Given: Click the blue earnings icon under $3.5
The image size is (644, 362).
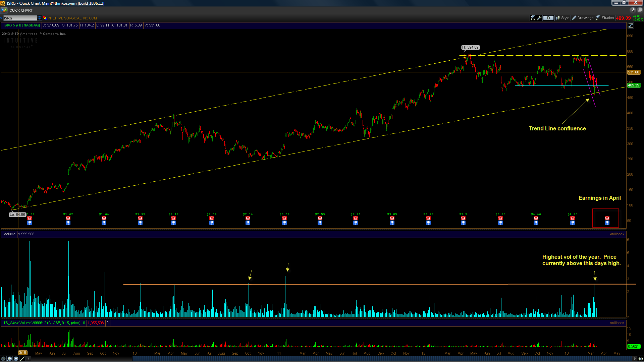Looking at the screenshot, I should pyautogui.click(x=463, y=223).
